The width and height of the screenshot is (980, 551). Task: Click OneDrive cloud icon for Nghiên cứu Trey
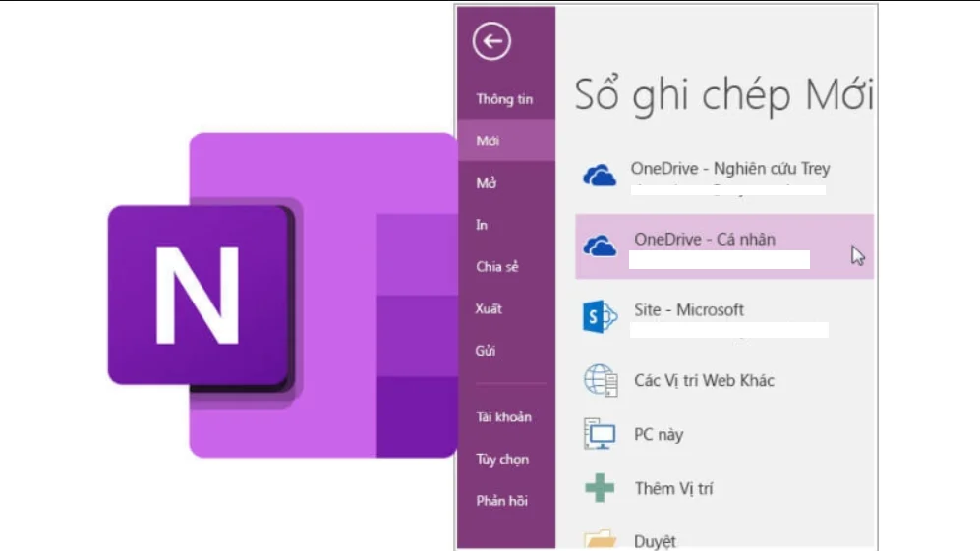[x=600, y=176]
